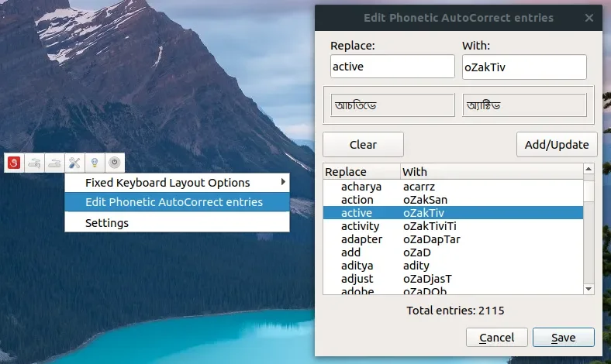The height and width of the screenshot is (364, 611).
Task: Select the adapter entry row
Action: coord(453,239)
